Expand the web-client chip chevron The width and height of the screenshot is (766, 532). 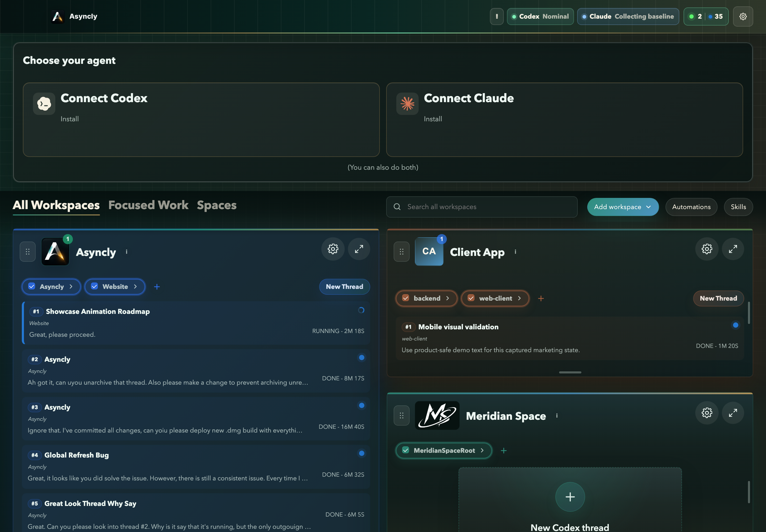(519, 298)
